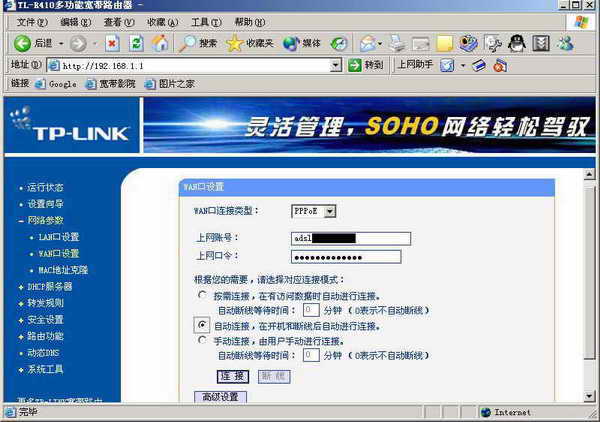
Task: Select manual connection (手动连接) radio button
Action: click(203, 340)
